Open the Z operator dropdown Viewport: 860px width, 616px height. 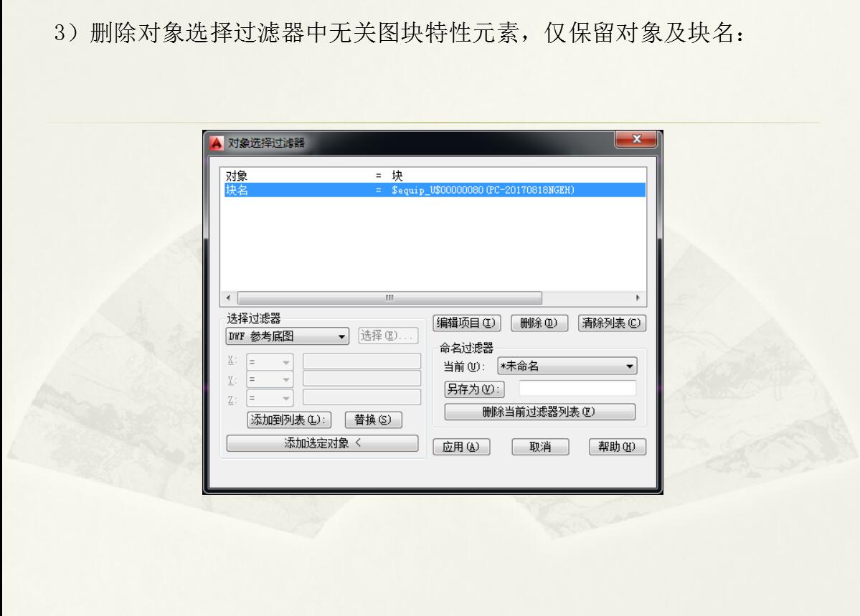(x=270, y=397)
